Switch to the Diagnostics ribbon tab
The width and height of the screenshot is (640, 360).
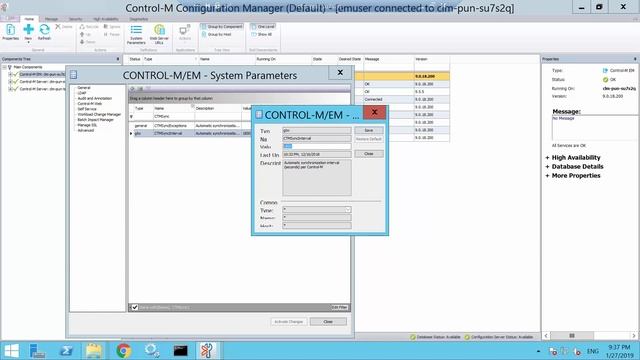click(x=139, y=19)
